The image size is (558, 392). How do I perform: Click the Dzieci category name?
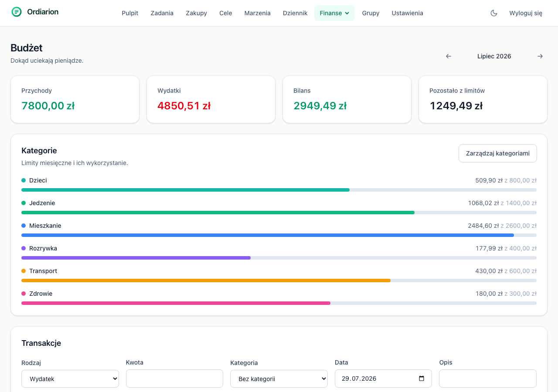[x=38, y=180]
